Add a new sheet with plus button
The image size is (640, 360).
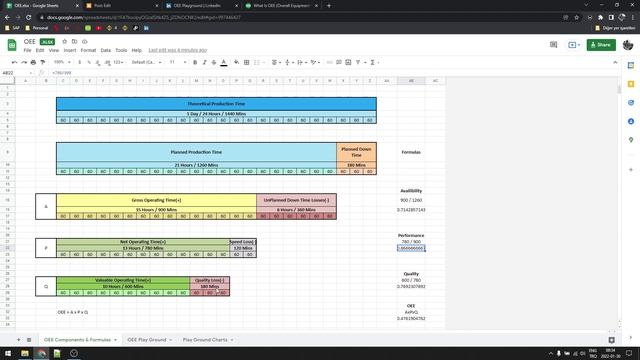click(x=18, y=340)
